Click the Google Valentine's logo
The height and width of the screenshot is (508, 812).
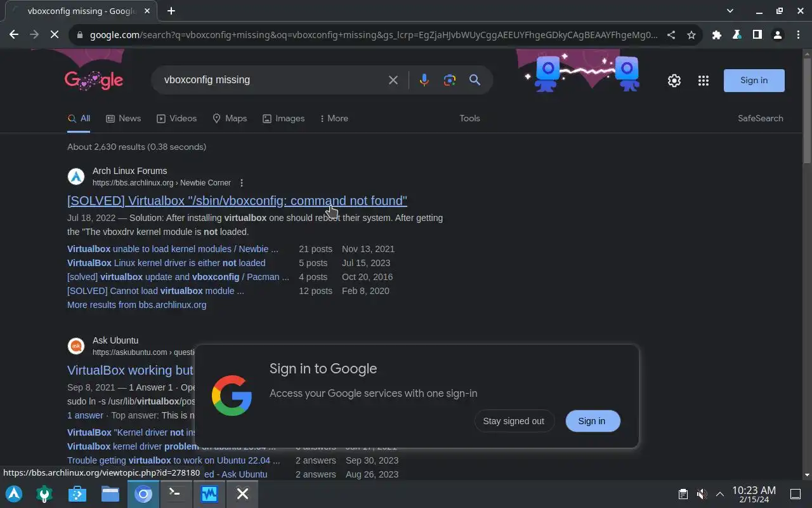coord(94,80)
